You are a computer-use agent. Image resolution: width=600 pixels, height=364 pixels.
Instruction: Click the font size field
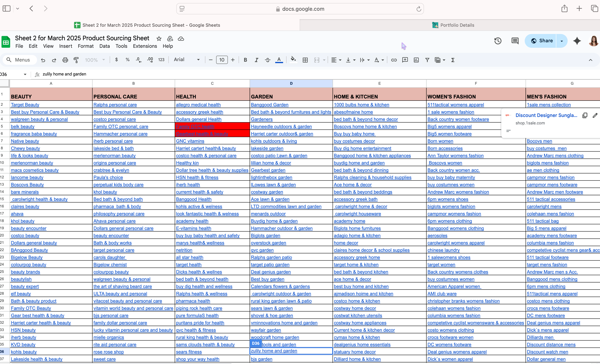click(x=222, y=60)
